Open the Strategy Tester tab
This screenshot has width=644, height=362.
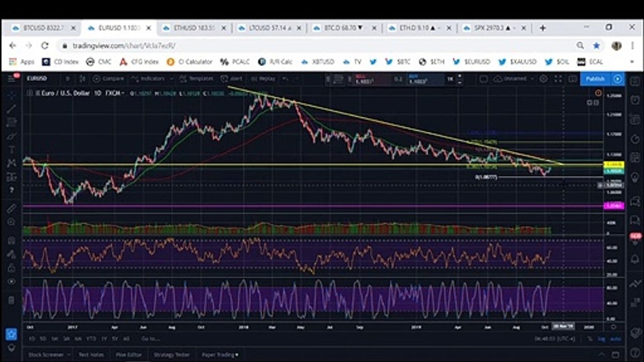coord(172,355)
